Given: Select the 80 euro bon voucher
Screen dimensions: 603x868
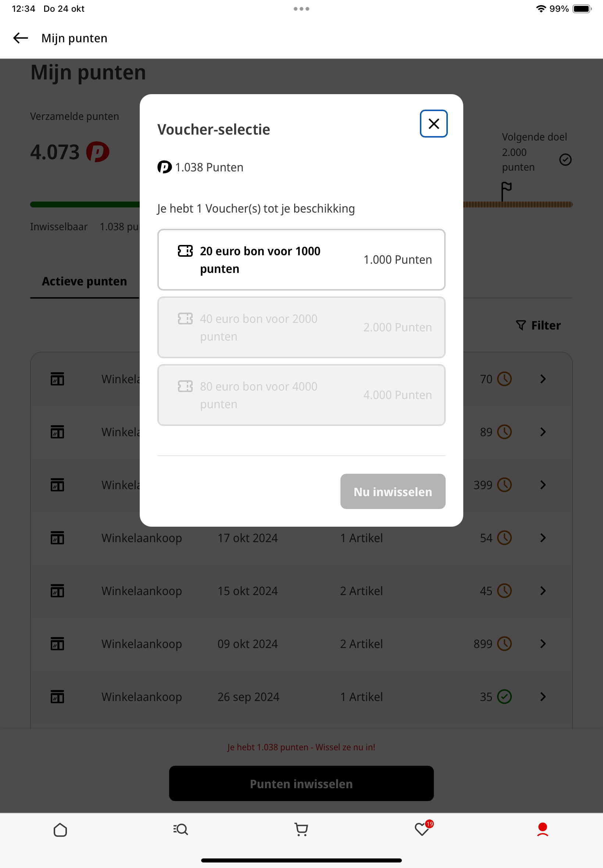Looking at the screenshot, I should (301, 395).
